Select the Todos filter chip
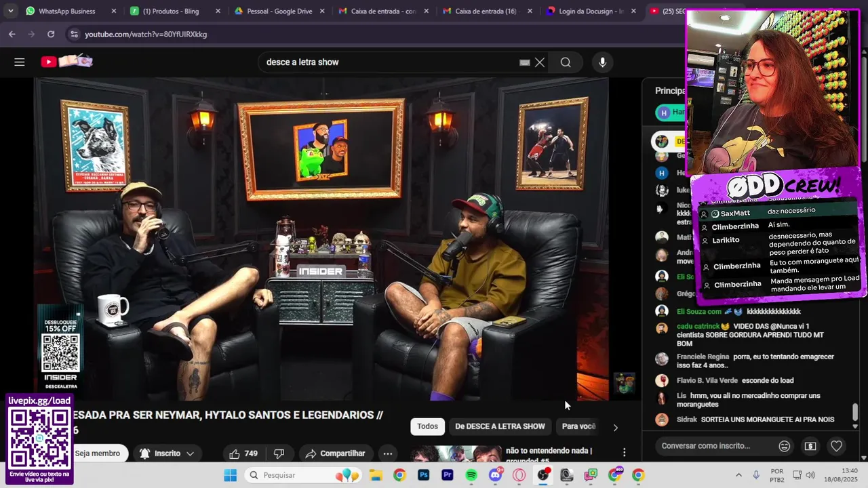 427,426
